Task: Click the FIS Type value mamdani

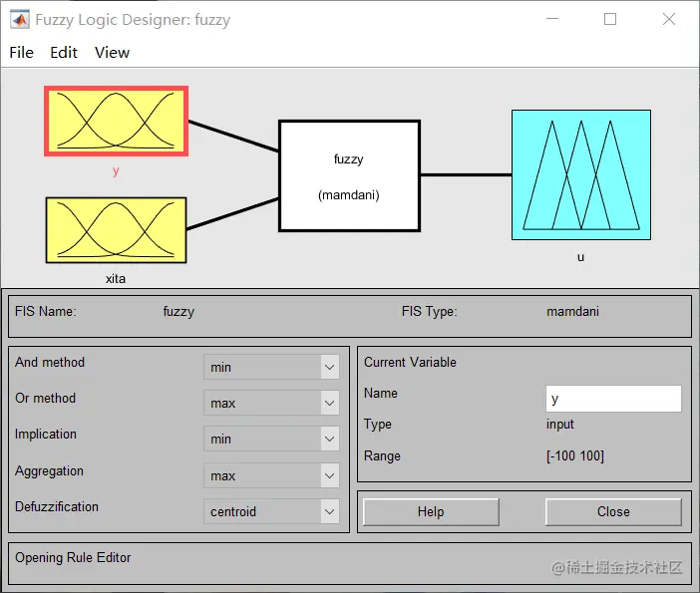Action: coord(572,311)
